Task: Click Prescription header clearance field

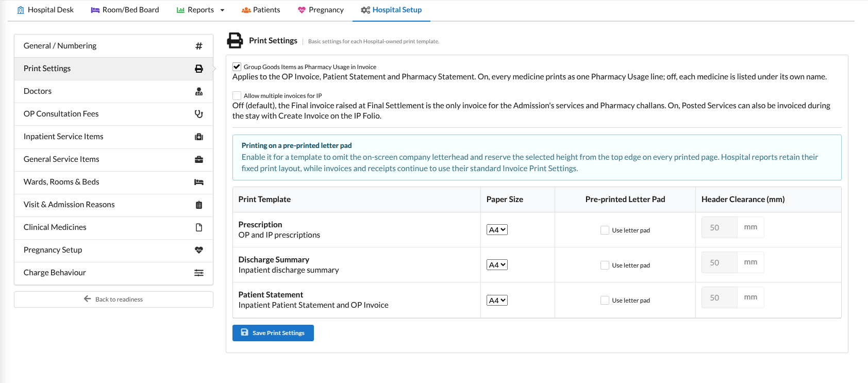Action: coord(720,227)
